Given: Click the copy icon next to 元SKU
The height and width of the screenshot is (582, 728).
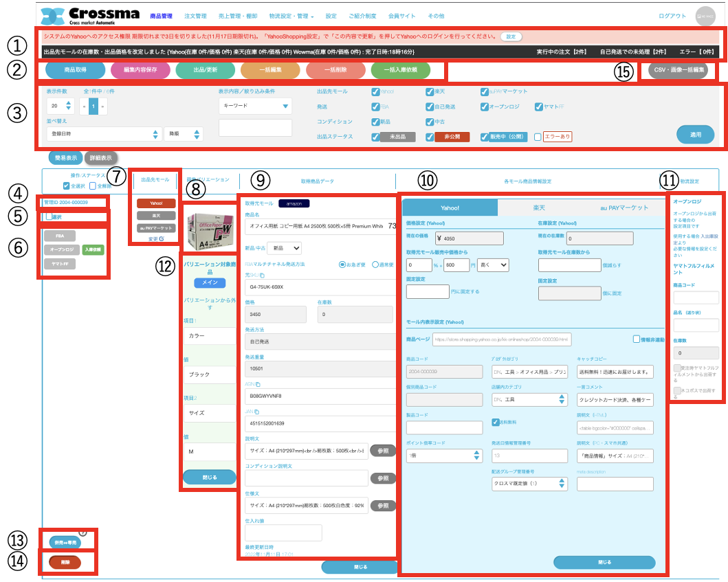Looking at the screenshot, I should coord(262,275).
